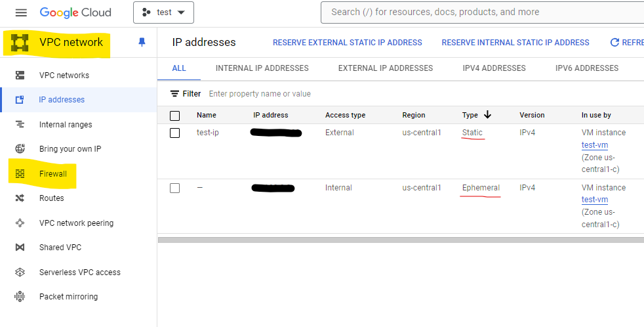
Task: Select IP addresses in the sidebar
Action: [x=62, y=100]
